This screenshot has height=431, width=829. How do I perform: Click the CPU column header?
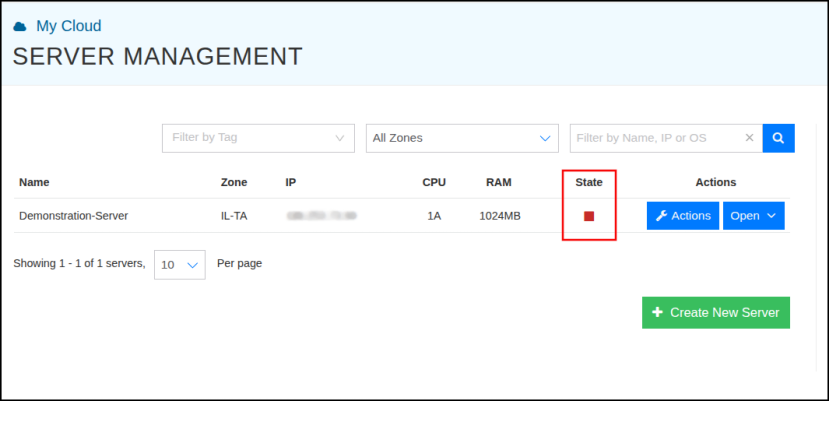(434, 182)
